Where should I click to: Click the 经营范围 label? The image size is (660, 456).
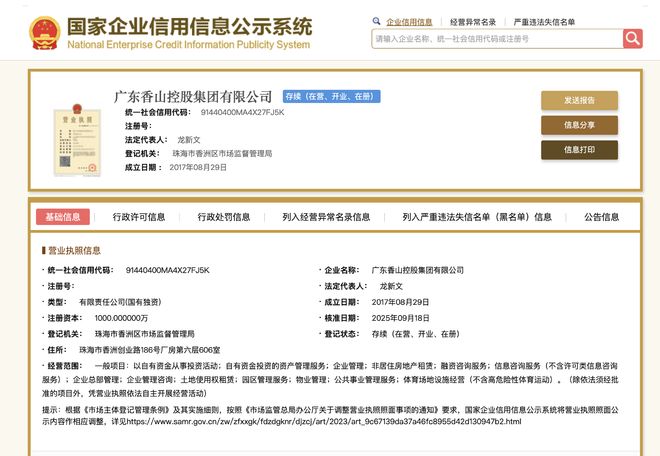tap(64, 366)
